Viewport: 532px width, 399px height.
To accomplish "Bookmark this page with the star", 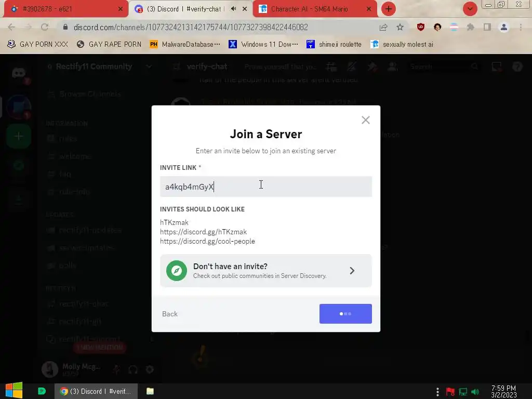I will (400, 27).
